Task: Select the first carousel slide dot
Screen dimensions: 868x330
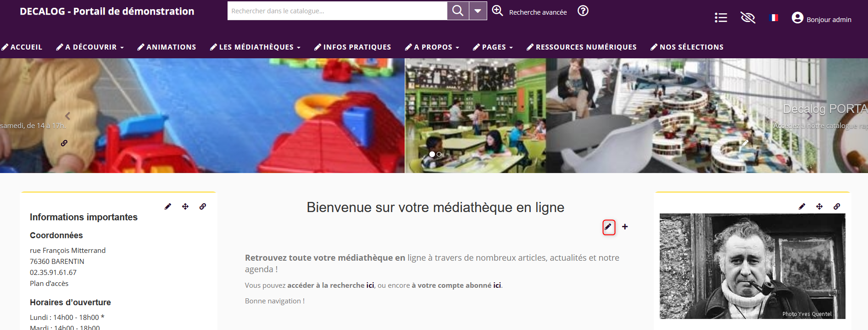Action: (x=432, y=154)
